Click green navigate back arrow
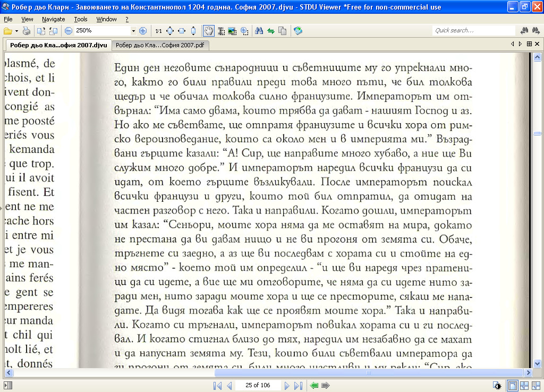This screenshot has width=544, height=392. tap(314, 386)
